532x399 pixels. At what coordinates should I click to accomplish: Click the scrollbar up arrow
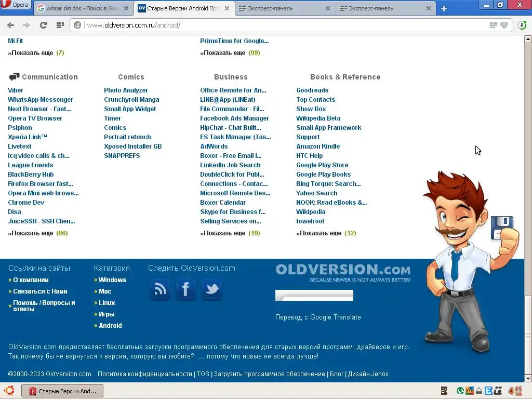(528, 39)
